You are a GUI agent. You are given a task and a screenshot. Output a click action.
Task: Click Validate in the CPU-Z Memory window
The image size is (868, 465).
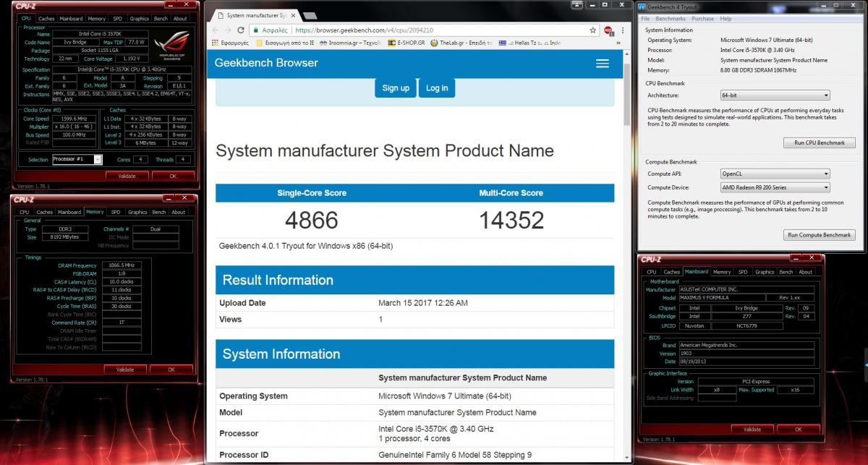[127, 370]
